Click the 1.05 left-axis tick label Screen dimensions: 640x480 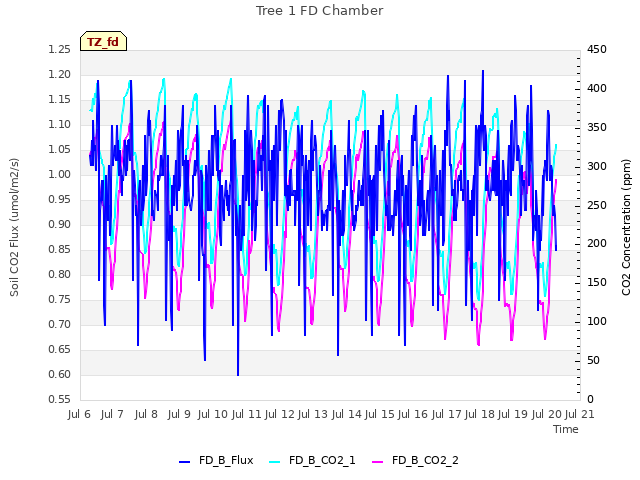click(60, 149)
